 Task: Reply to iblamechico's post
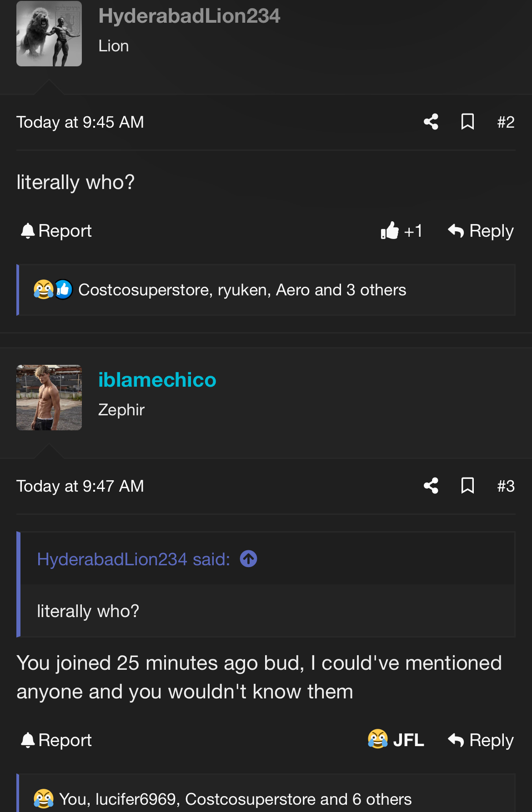(481, 740)
